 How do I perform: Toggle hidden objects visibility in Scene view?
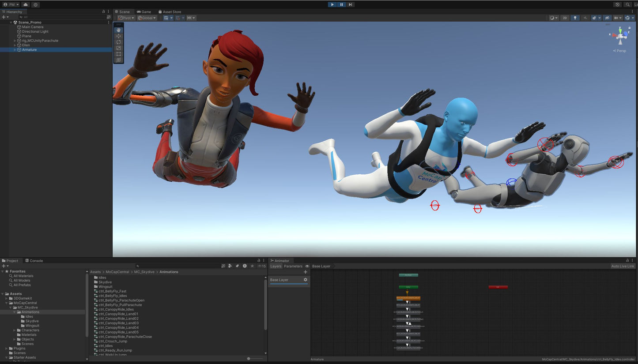(607, 18)
